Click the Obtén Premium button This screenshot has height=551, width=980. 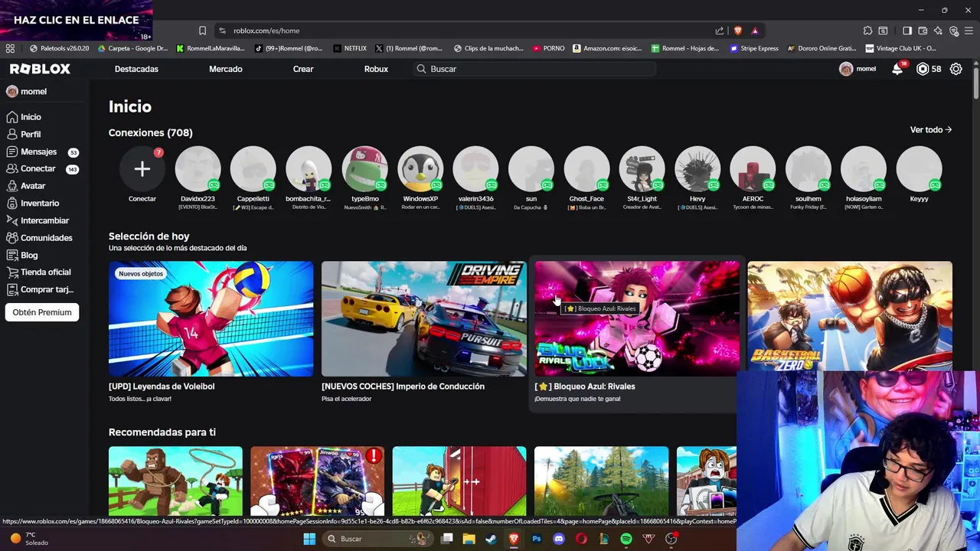pyautogui.click(x=42, y=312)
